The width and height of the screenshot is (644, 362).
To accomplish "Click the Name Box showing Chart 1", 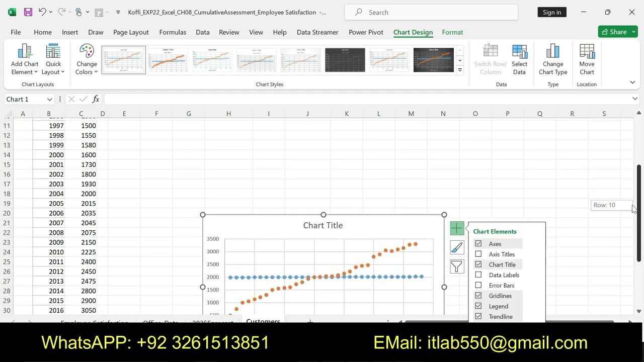I will pos(24,99).
